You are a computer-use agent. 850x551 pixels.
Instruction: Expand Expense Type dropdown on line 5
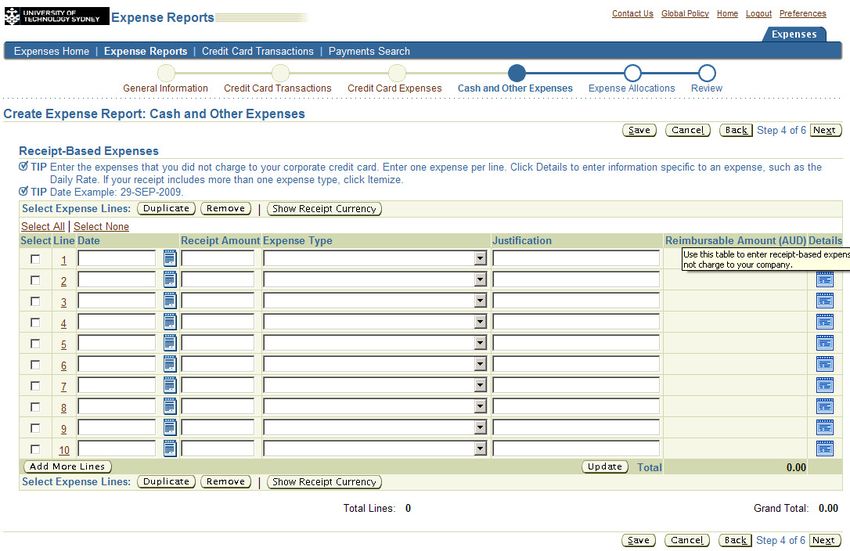[480, 343]
